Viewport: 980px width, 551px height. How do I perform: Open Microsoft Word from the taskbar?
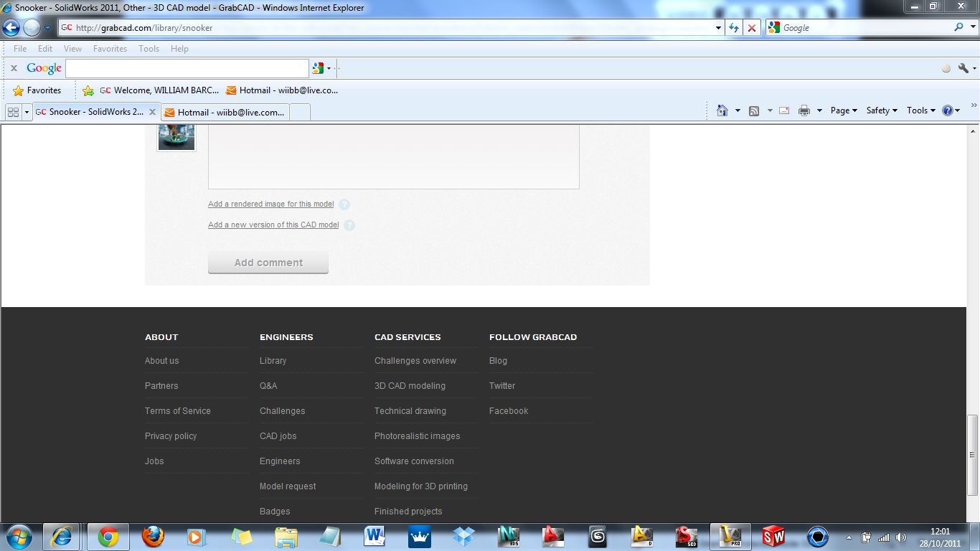374,537
